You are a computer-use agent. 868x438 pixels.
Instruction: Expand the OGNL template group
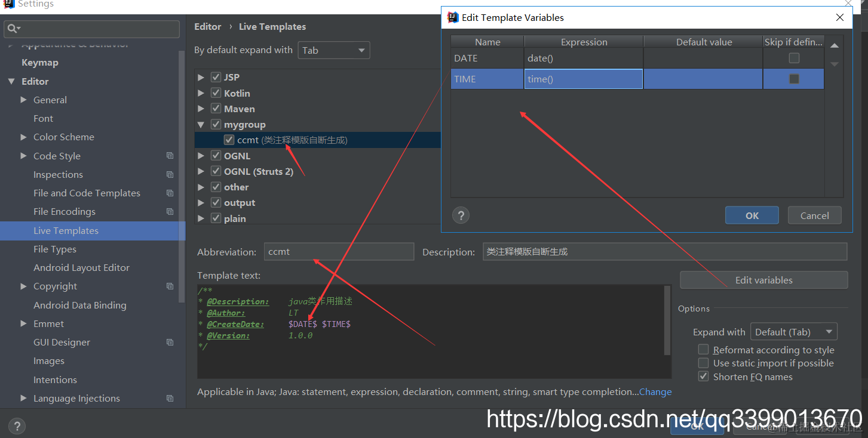click(201, 156)
